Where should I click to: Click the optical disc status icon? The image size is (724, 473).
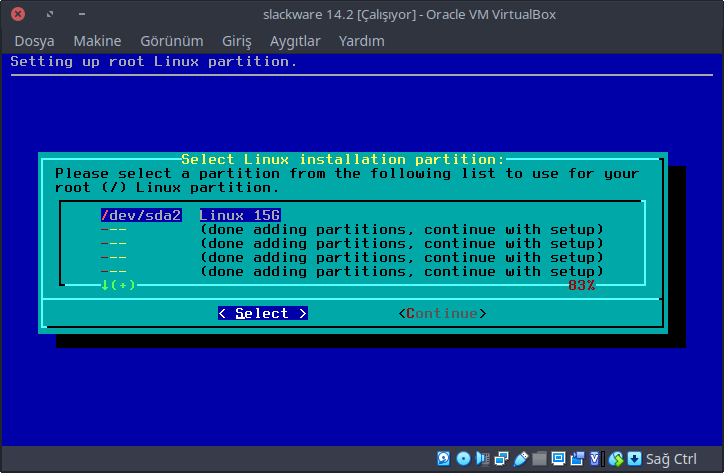pyautogui.click(x=463, y=459)
